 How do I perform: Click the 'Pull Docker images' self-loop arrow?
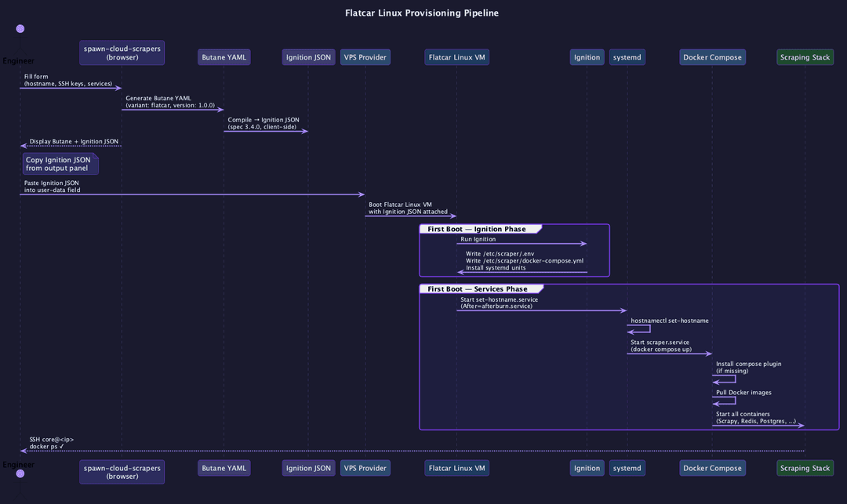click(725, 401)
